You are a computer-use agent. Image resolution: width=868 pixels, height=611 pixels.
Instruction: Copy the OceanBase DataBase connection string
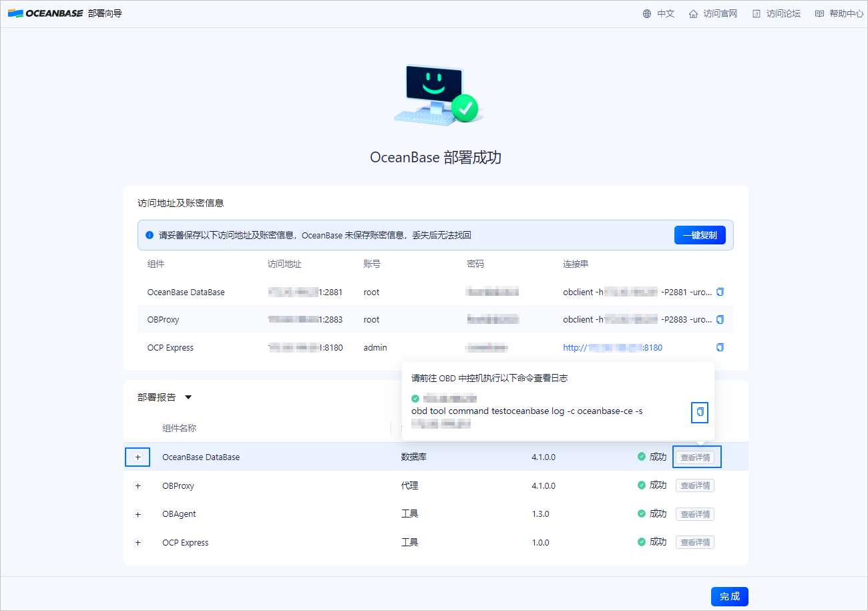[x=720, y=291]
